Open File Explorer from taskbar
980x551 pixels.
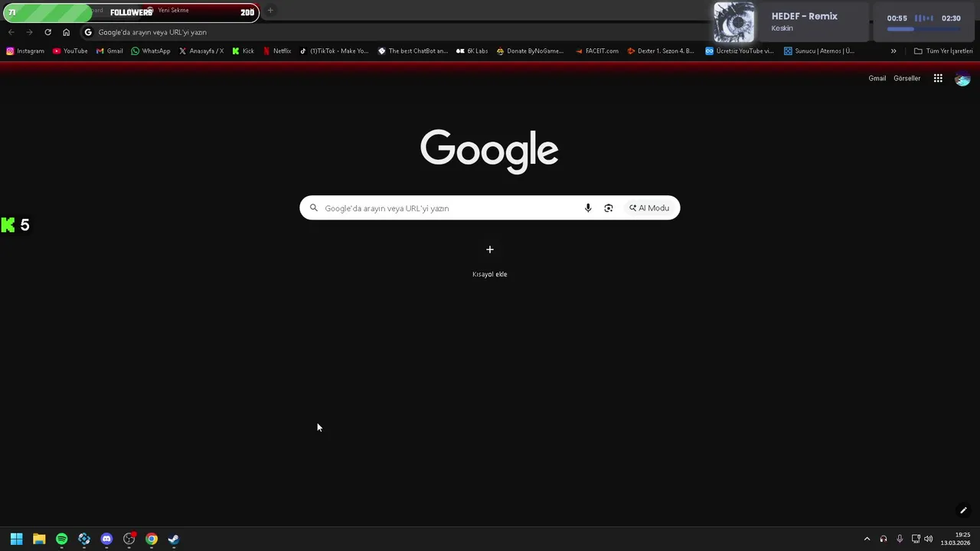(39, 539)
